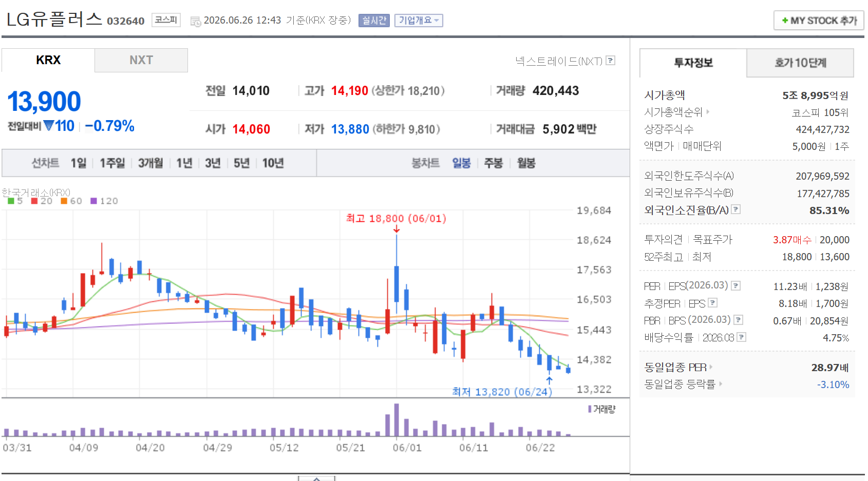Click the current price 13,900

tap(44, 102)
